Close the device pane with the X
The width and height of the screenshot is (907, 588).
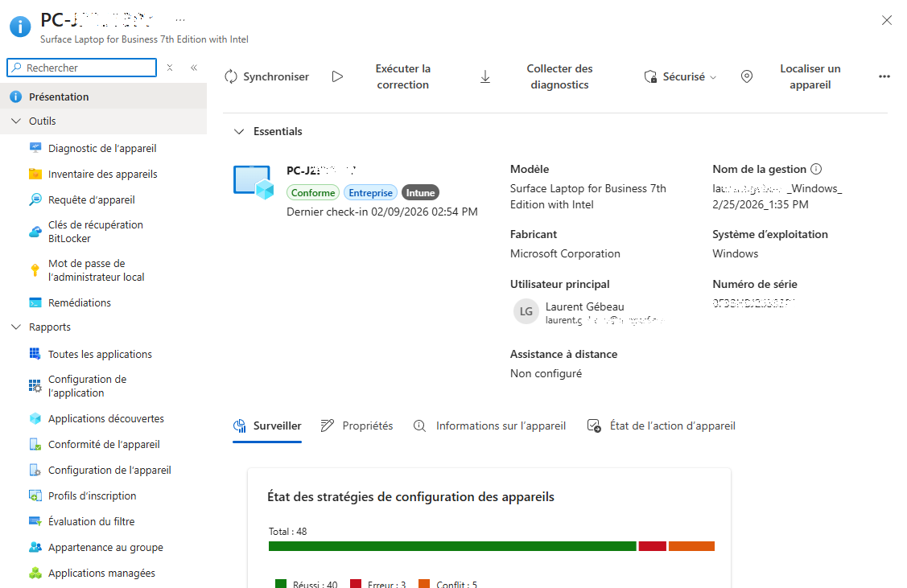pos(886,20)
